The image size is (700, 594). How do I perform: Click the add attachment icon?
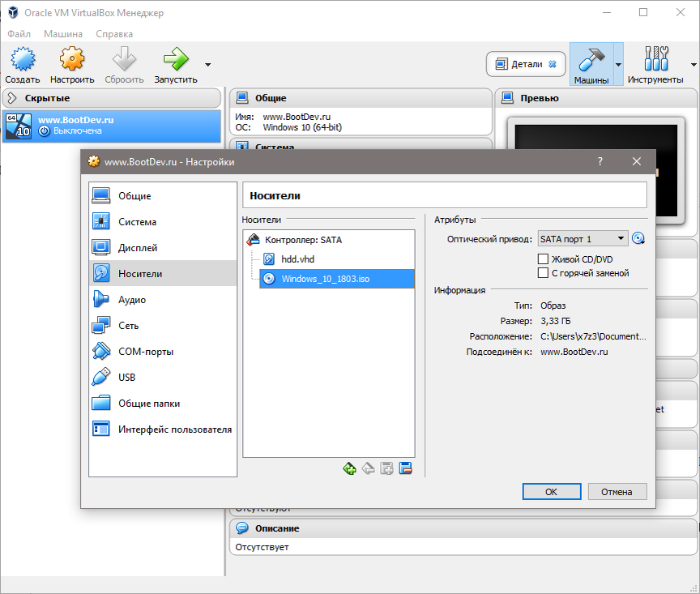pos(386,468)
